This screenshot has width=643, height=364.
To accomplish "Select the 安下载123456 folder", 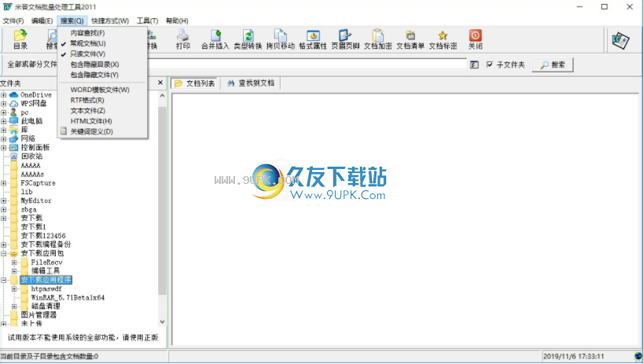I will pos(43,236).
